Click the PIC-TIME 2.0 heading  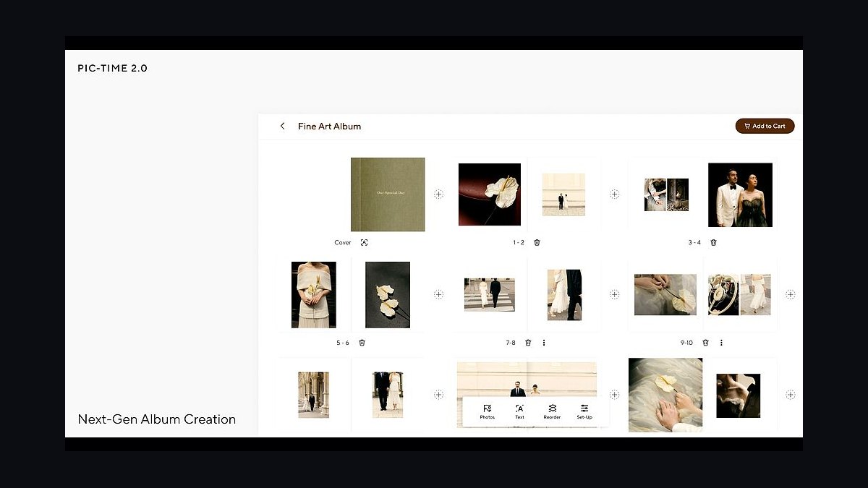click(112, 68)
